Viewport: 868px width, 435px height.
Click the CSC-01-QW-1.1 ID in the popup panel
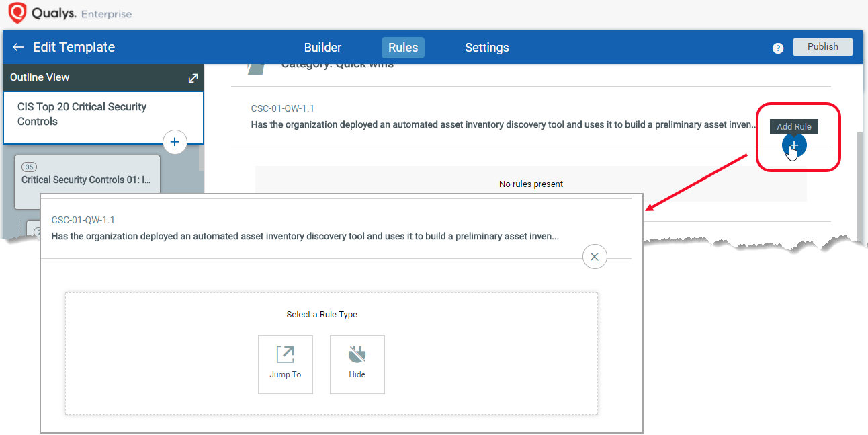(x=83, y=220)
